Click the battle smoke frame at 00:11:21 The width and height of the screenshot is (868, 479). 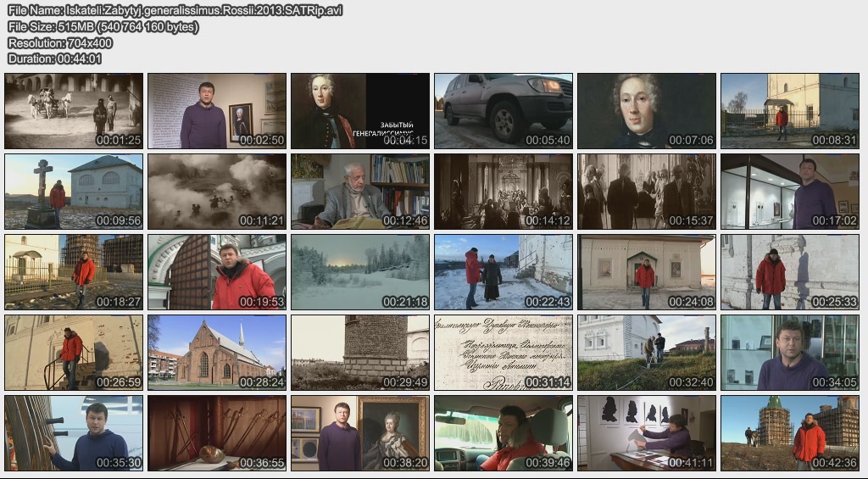coord(217,192)
